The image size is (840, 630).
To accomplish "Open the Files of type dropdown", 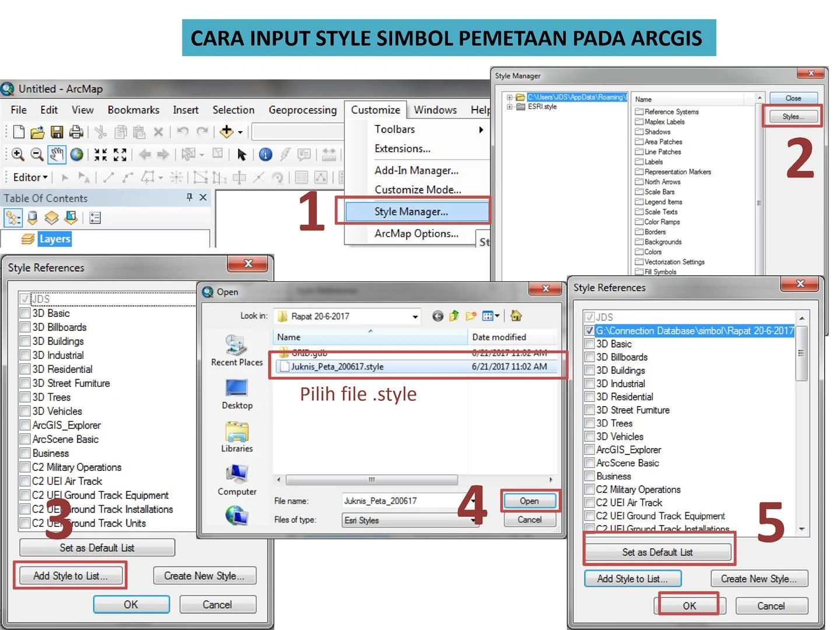I will [473, 520].
